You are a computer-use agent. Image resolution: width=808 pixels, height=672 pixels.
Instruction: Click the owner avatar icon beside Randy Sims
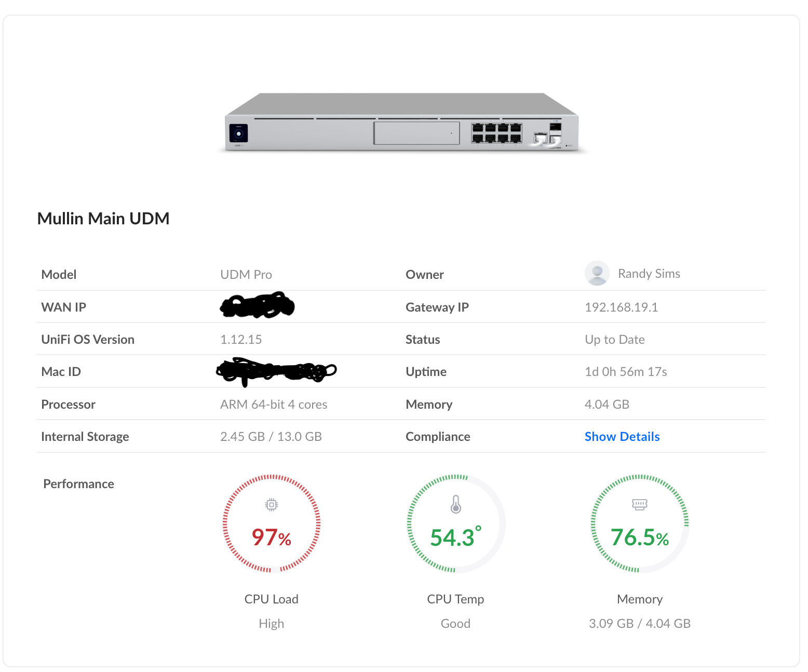click(597, 273)
